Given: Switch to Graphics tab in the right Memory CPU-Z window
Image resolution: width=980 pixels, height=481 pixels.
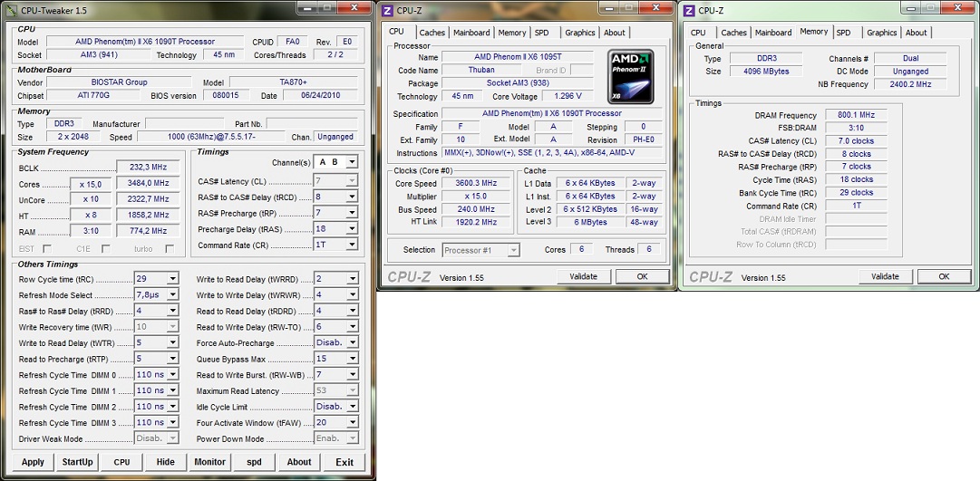Looking at the screenshot, I should (x=882, y=33).
